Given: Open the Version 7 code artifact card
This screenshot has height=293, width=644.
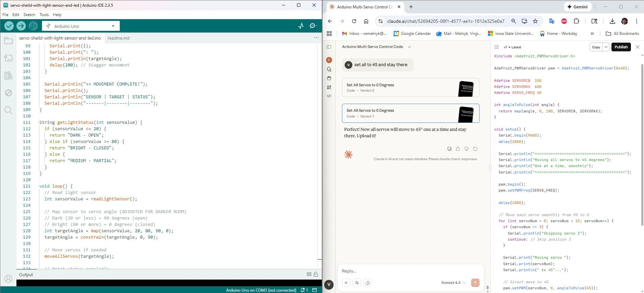Looking at the screenshot, I should pyautogui.click(x=411, y=113).
